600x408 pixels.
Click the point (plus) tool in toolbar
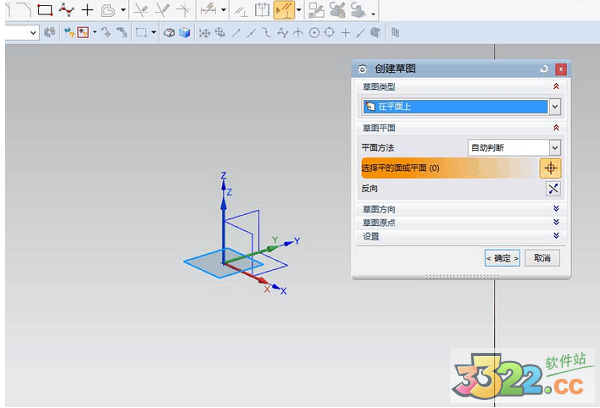87,10
